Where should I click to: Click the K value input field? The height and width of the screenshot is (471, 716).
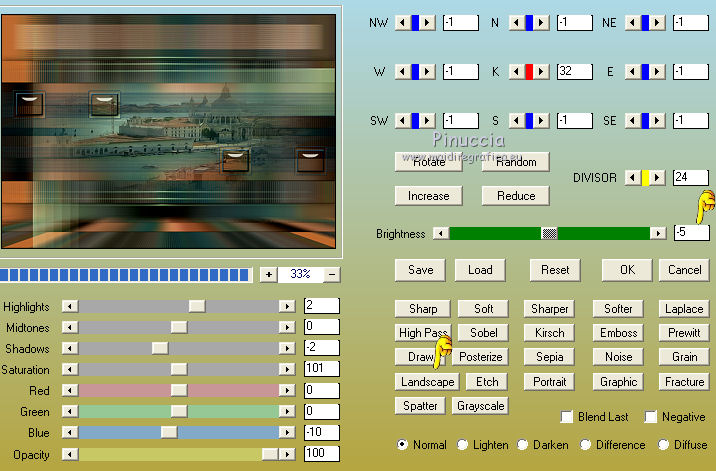point(574,71)
